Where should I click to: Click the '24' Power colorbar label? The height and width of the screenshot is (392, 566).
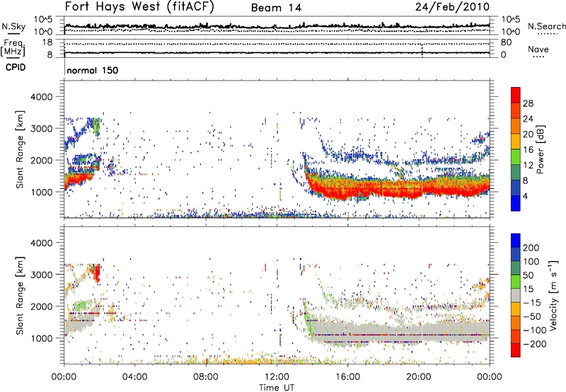pyautogui.click(x=528, y=119)
